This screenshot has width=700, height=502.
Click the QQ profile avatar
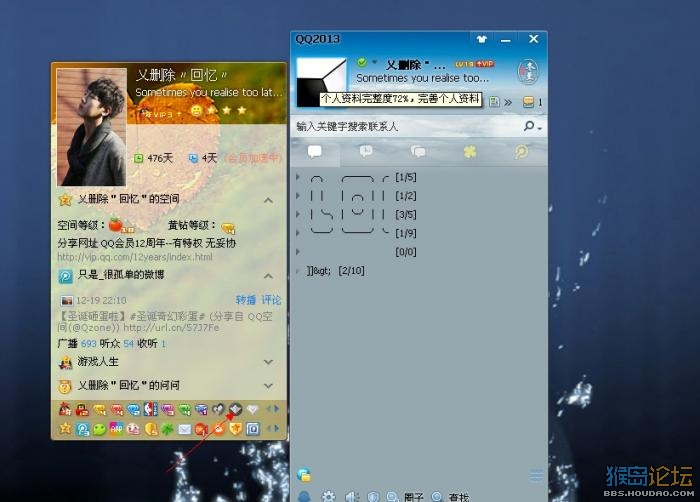(321, 82)
